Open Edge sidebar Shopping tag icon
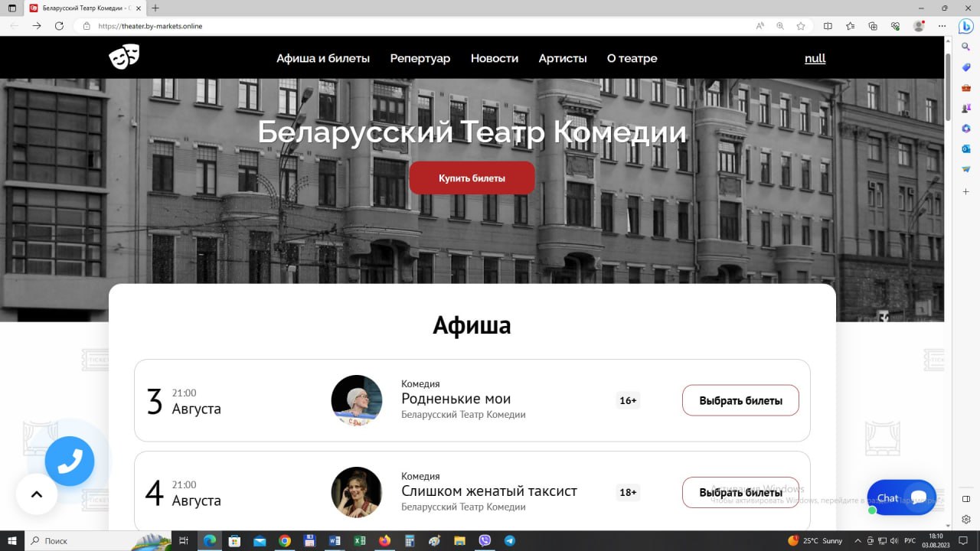This screenshot has width=980, height=551. pyautogui.click(x=966, y=67)
